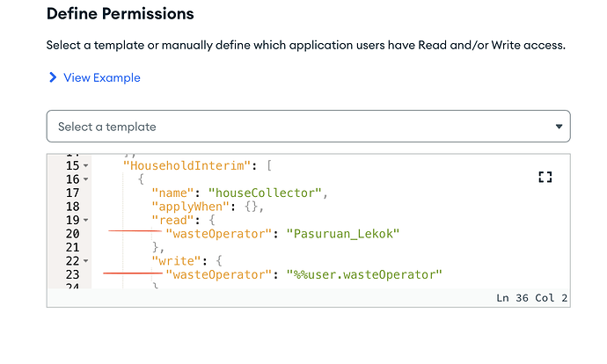The height and width of the screenshot is (364, 607).
Task: Click the closing brace on line 21
Action: [156, 248]
